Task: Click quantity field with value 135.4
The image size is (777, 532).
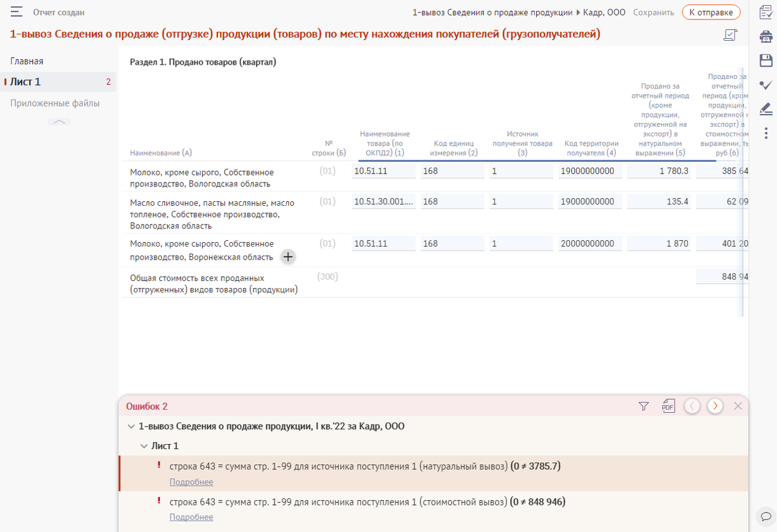Action: 659,201
